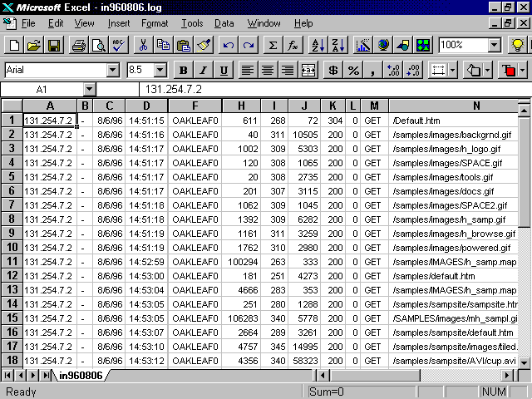Run spelling check from the toolbar

[x=117, y=45]
